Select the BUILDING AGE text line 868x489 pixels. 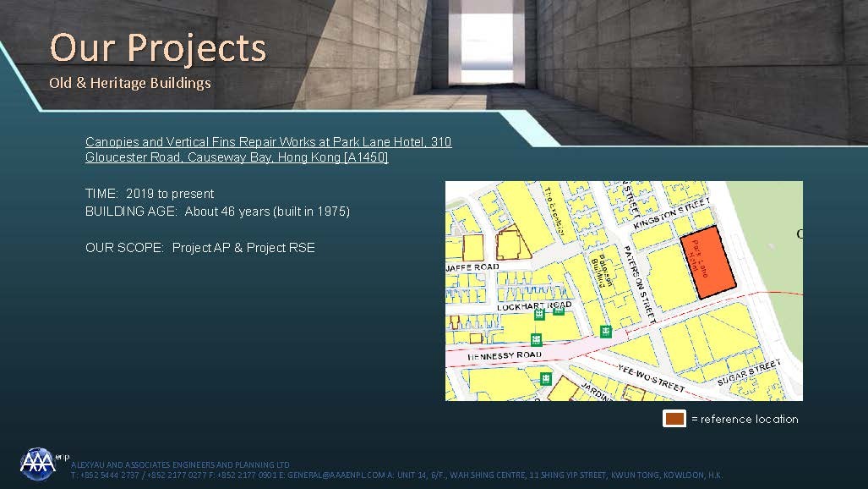[217, 212]
